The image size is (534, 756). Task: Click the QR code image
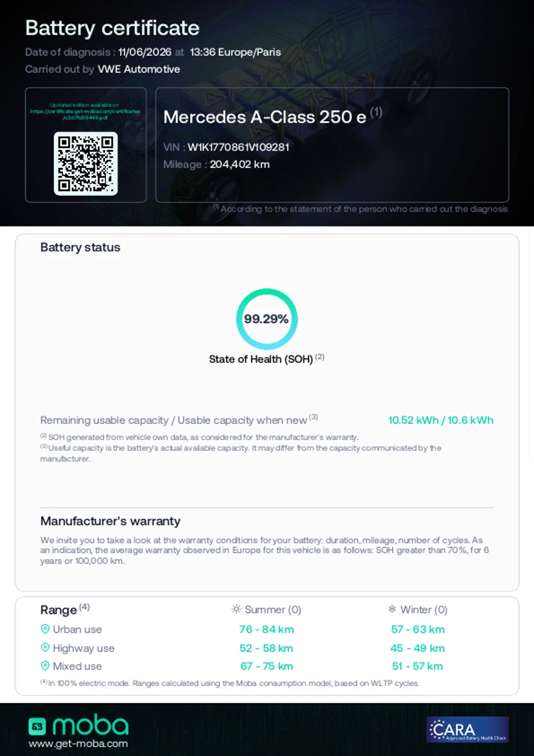[86, 164]
